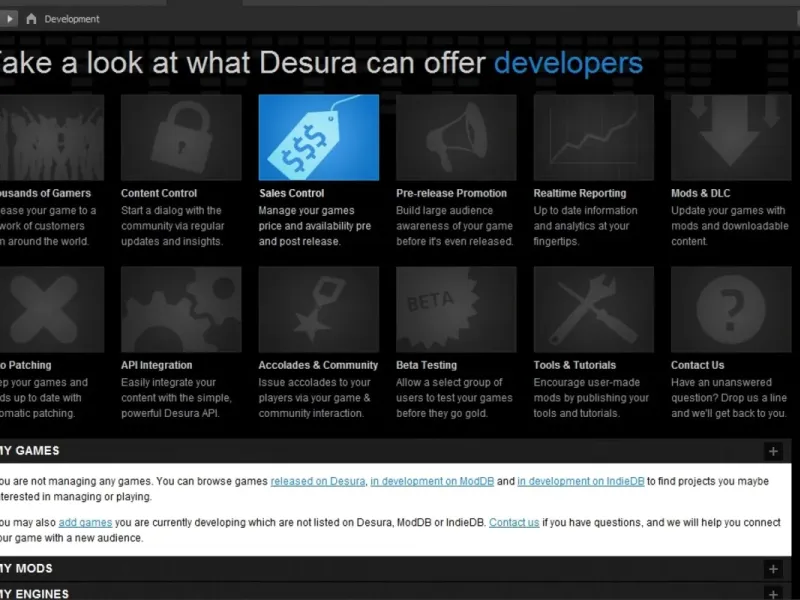Click the 'Tools & Tutorials' heading text
Screen dimensions: 800x600
click(574, 365)
